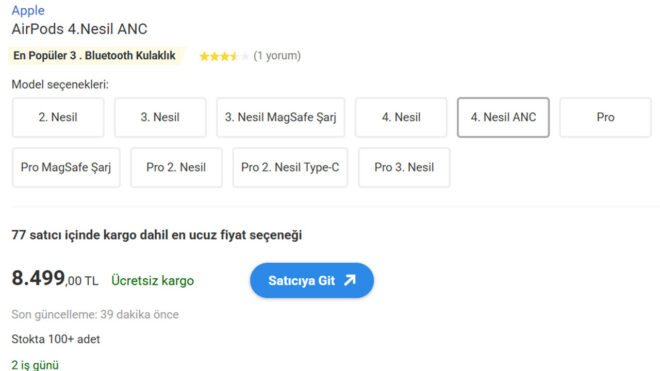The image size is (660, 371).
Task: Open the 1 yorum reviews link
Action: tap(277, 56)
